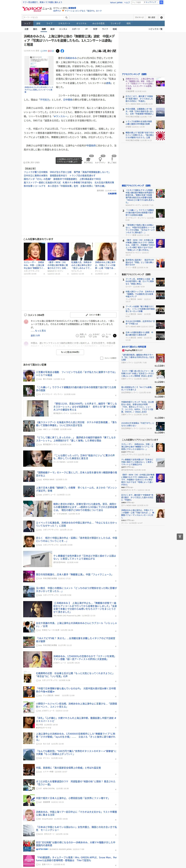The height and width of the screenshot is (868, 186).
Task: Open マイページ link
Action: point(139,17)
